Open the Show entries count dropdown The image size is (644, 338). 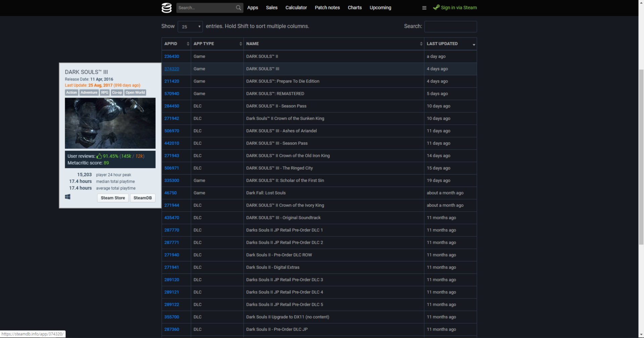click(x=190, y=26)
